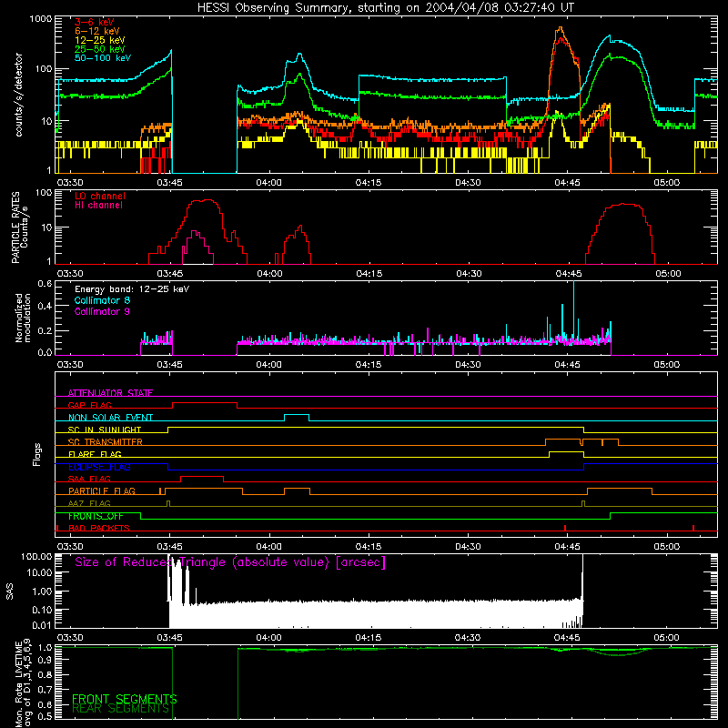The height and width of the screenshot is (728, 728).
Task: Click the BAD PACKETS flag label
Action: (99, 528)
